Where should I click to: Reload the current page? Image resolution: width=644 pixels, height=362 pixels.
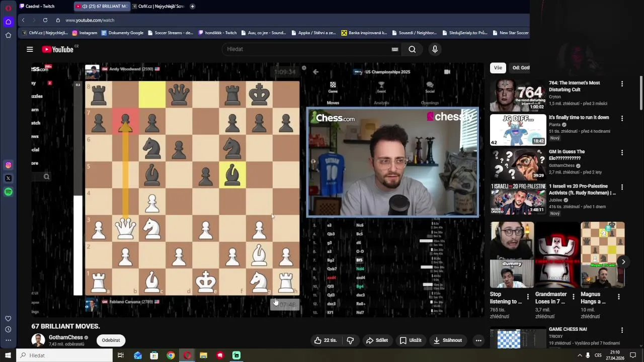[x=45, y=20]
